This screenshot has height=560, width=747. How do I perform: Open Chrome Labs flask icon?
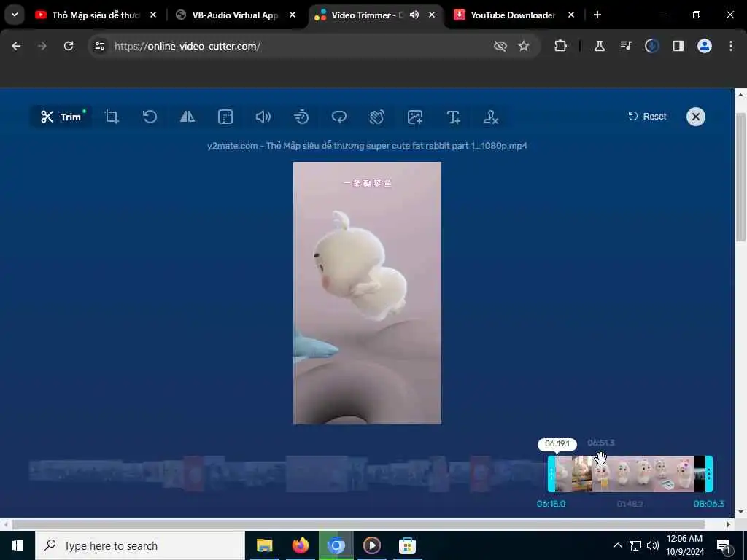tap(600, 46)
